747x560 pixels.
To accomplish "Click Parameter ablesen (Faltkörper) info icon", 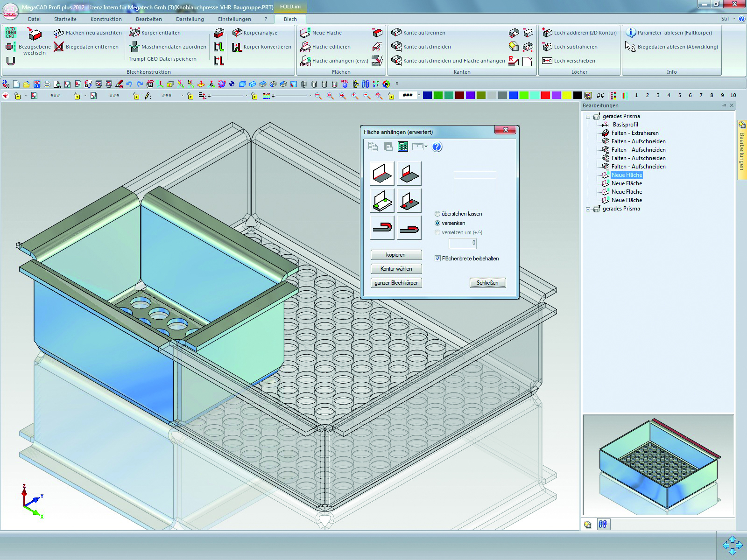I will [631, 33].
